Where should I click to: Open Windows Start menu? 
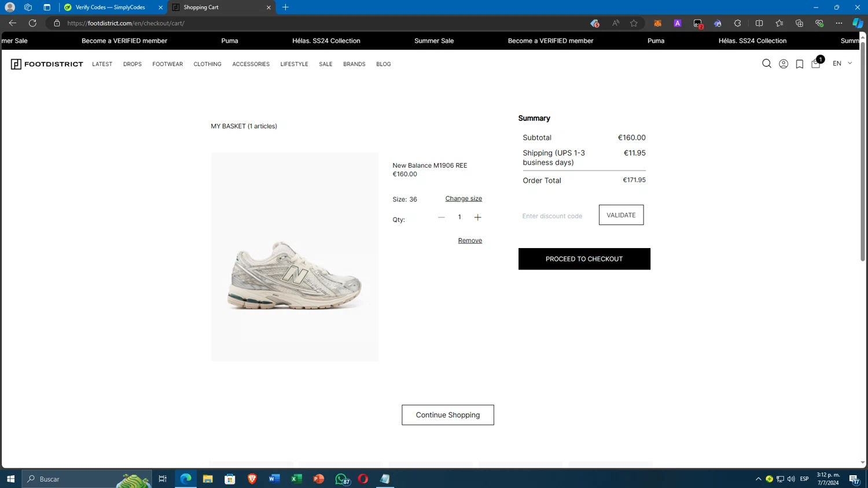[x=10, y=479]
